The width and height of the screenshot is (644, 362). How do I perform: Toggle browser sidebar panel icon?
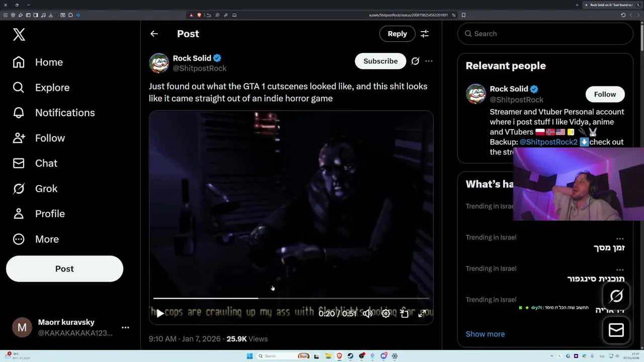(x=36, y=15)
